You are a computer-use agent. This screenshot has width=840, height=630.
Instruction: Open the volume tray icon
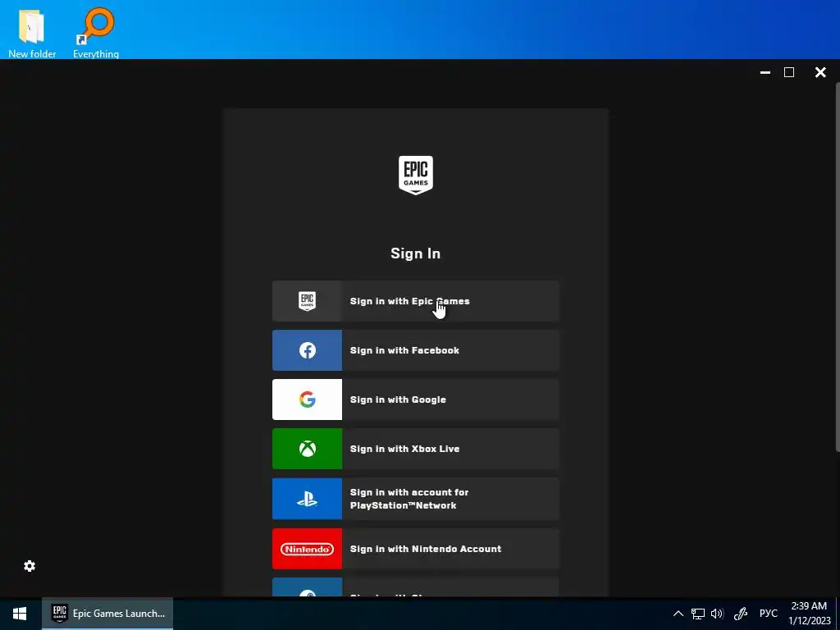(x=717, y=614)
